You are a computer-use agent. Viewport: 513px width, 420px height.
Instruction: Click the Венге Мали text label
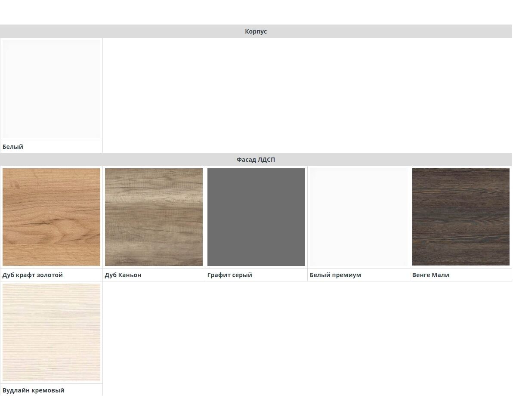(430, 275)
